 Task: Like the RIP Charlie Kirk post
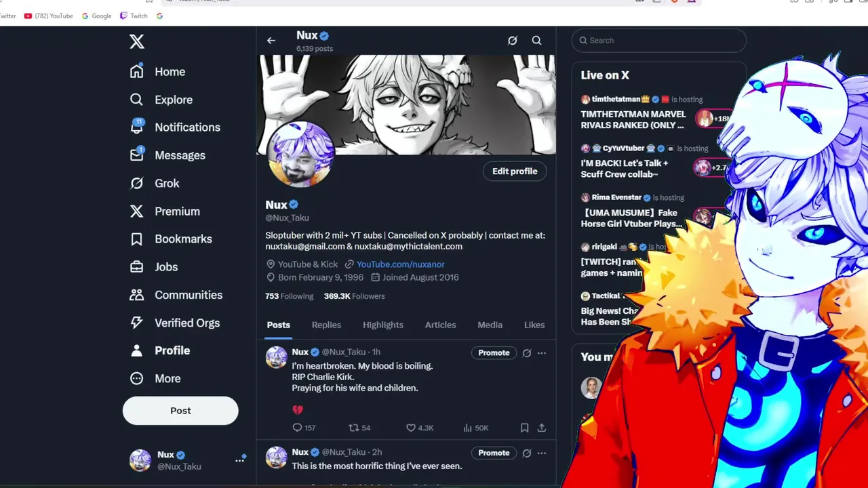[x=420, y=428]
